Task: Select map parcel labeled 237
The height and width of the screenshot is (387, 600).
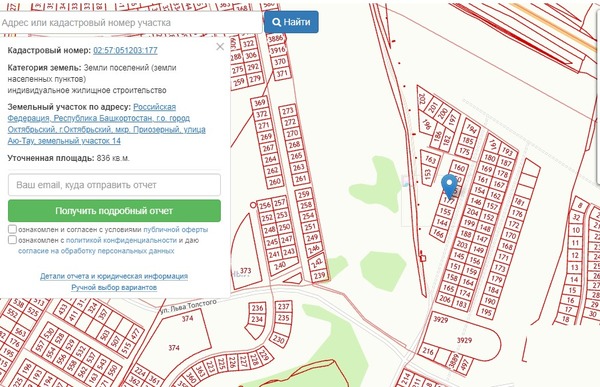Action: point(284,306)
